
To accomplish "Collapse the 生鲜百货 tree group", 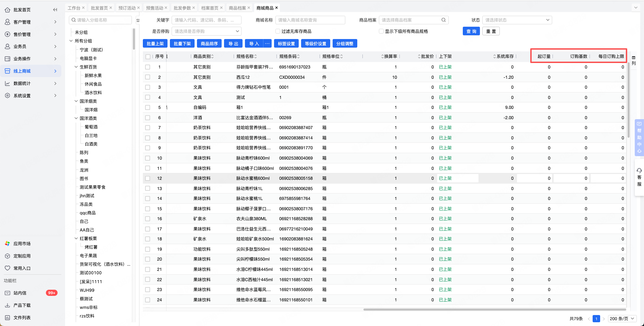I will (76, 67).
